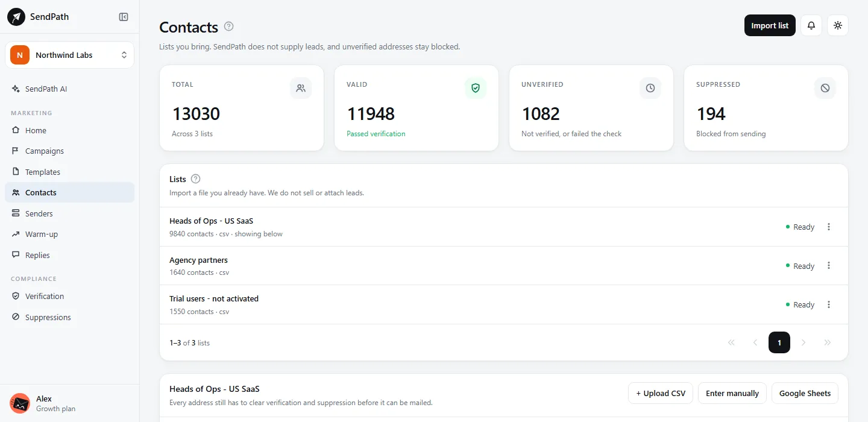Open Agency partners list row
This screenshot has width=868, height=422.
504,266
